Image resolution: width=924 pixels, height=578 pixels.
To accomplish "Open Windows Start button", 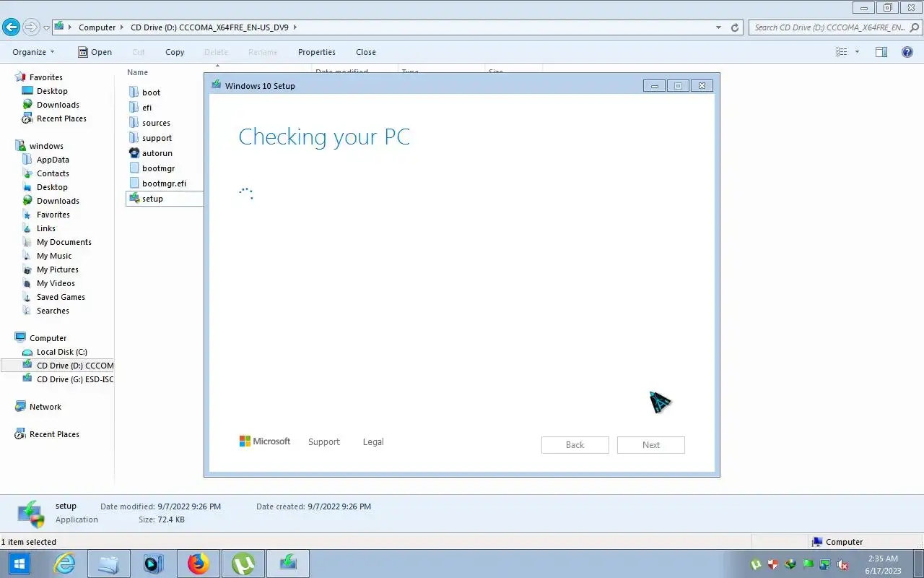I will (19, 564).
